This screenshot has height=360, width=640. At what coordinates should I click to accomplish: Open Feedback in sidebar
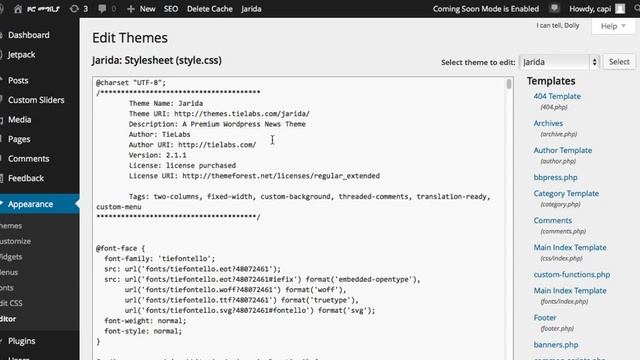pos(26,178)
